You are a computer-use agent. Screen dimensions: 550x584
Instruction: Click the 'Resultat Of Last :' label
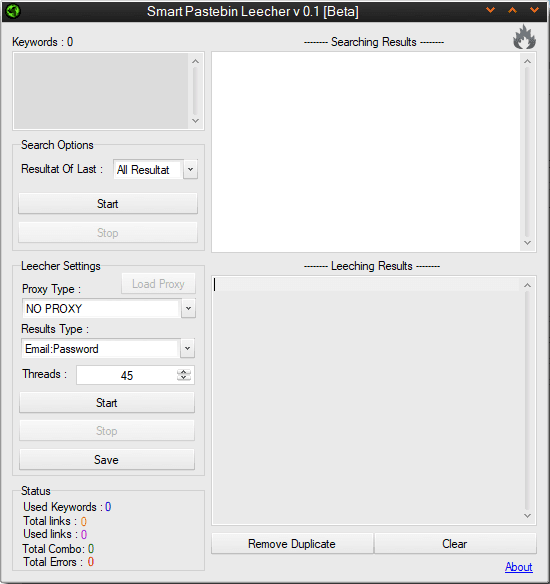(62, 169)
